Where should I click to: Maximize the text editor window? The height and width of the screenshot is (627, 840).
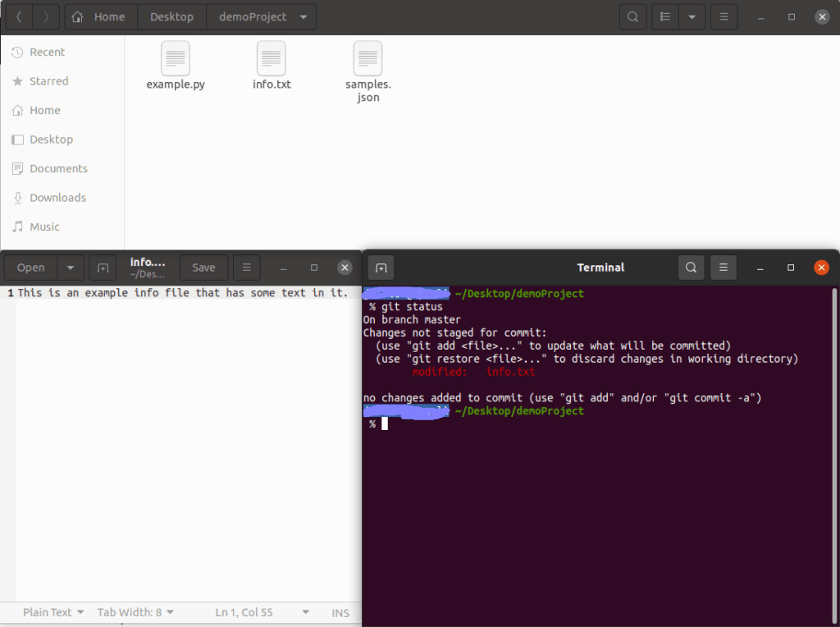point(314,268)
